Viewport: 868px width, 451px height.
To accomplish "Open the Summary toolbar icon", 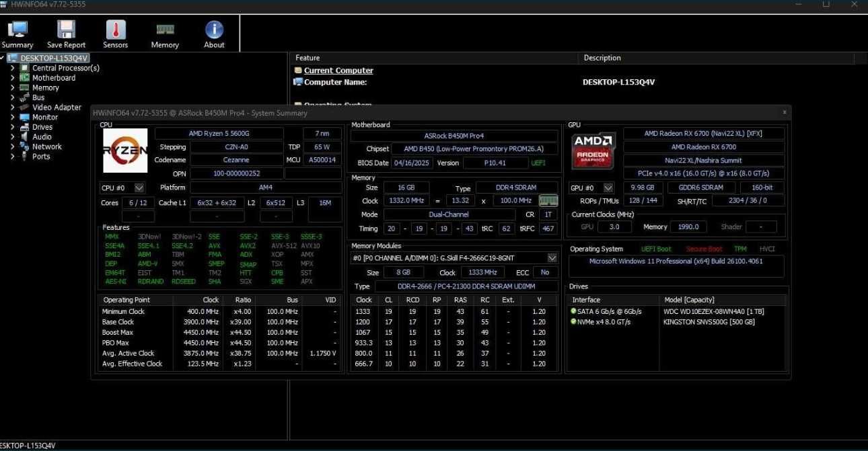I will (17, 30).
